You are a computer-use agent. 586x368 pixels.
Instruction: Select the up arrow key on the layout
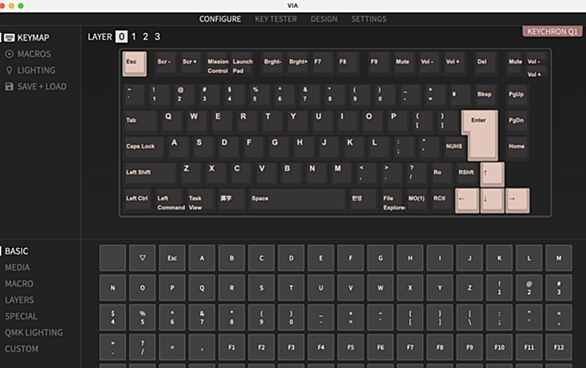pyautogui.click(x=492, y=174)
